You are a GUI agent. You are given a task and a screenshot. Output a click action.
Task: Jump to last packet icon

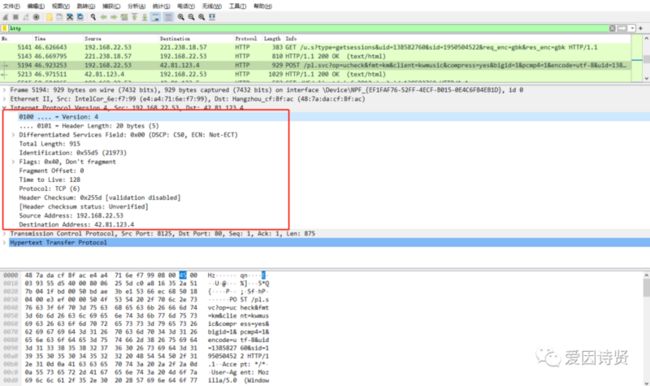[x=144, y=17]
